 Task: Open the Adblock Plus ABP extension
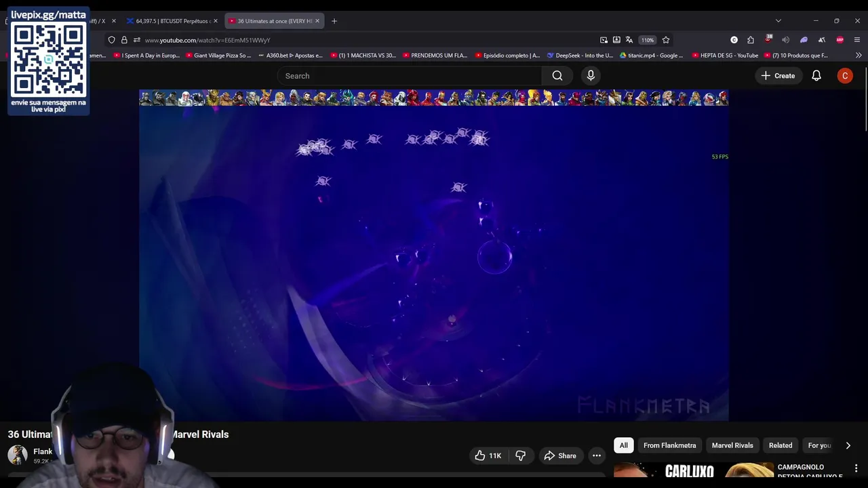tap(840, 40)
